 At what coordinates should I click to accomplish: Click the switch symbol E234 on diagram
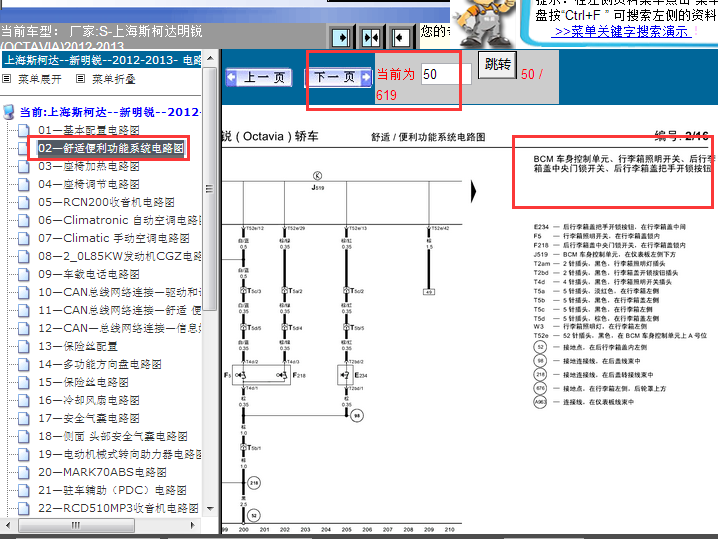(x=345, y=375)
